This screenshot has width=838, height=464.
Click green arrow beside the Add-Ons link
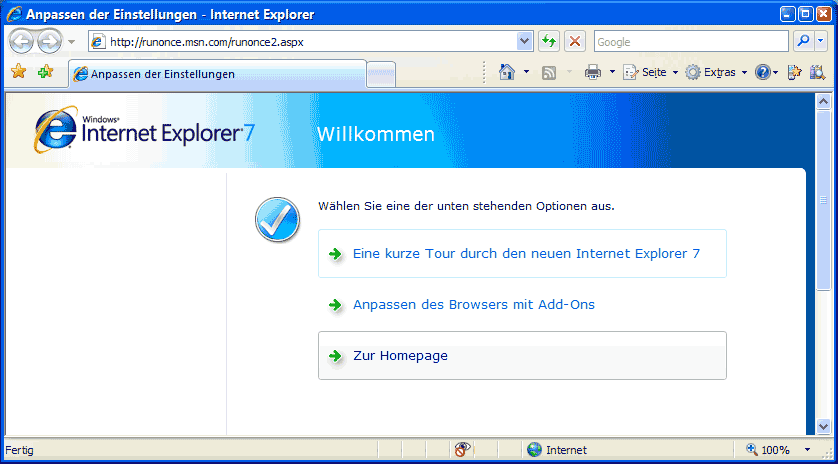(335, 305)
